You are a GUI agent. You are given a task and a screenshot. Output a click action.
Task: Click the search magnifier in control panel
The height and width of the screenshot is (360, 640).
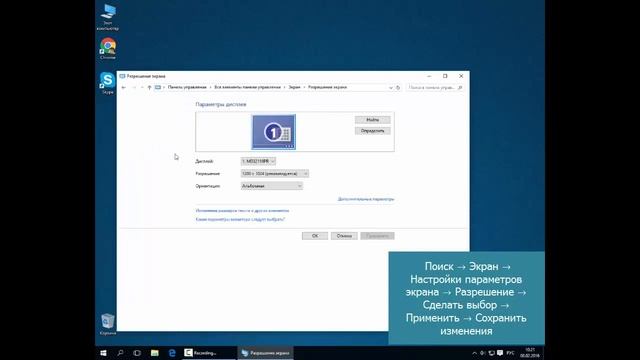click(x=460, y=87)
